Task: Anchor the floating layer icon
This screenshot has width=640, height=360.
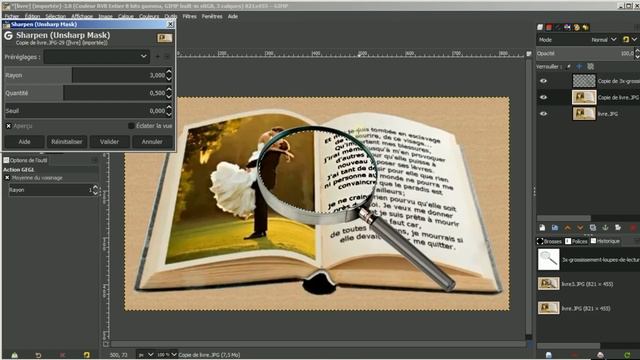Action: pyautogui.click(x=605, y=228)
